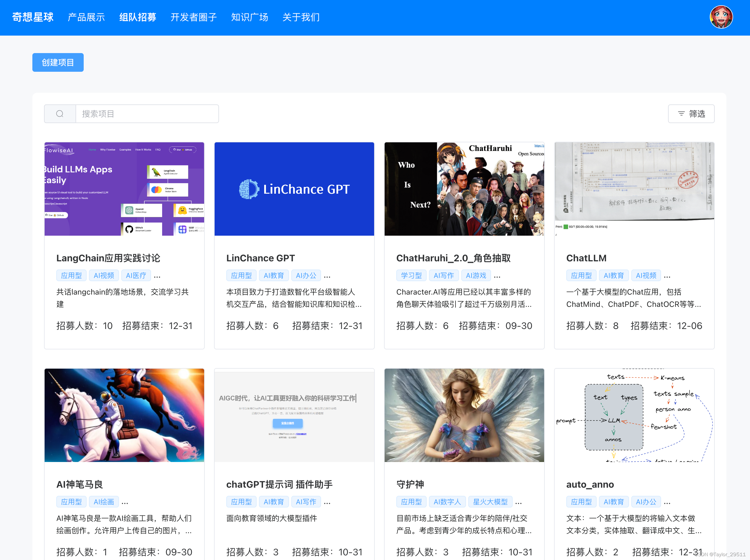Select AI医疗 tag on LangChain card

[x=136, y=276]
